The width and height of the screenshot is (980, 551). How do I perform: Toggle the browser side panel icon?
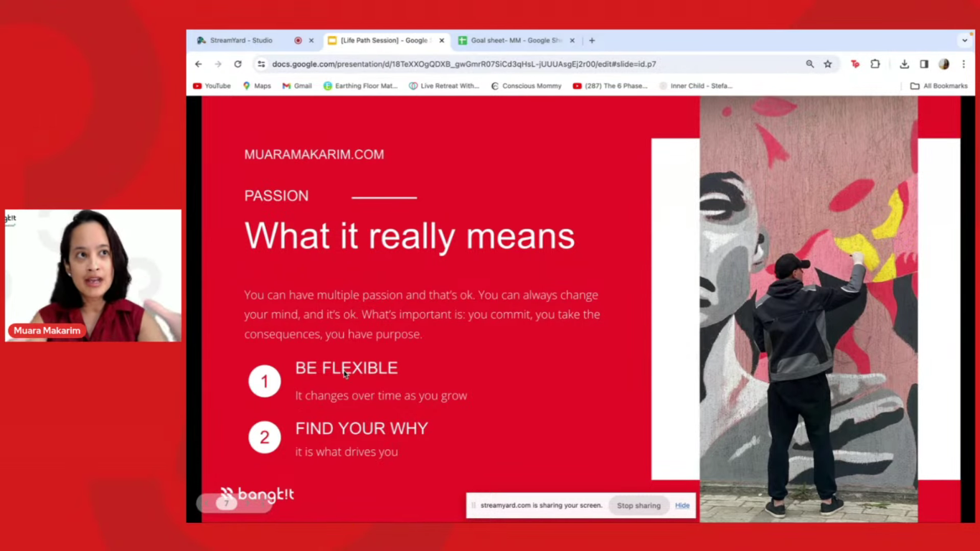tap(924, 64)
